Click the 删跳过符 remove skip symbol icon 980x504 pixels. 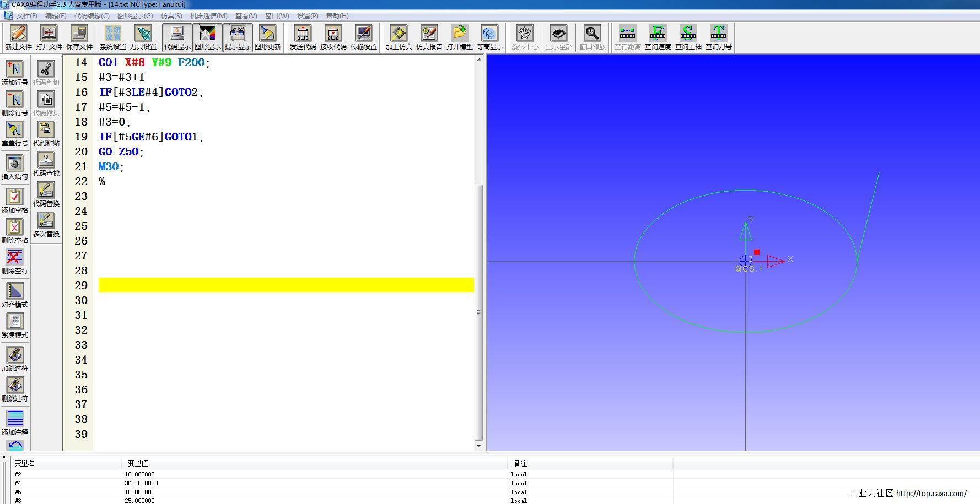click(x=15, y=389)
